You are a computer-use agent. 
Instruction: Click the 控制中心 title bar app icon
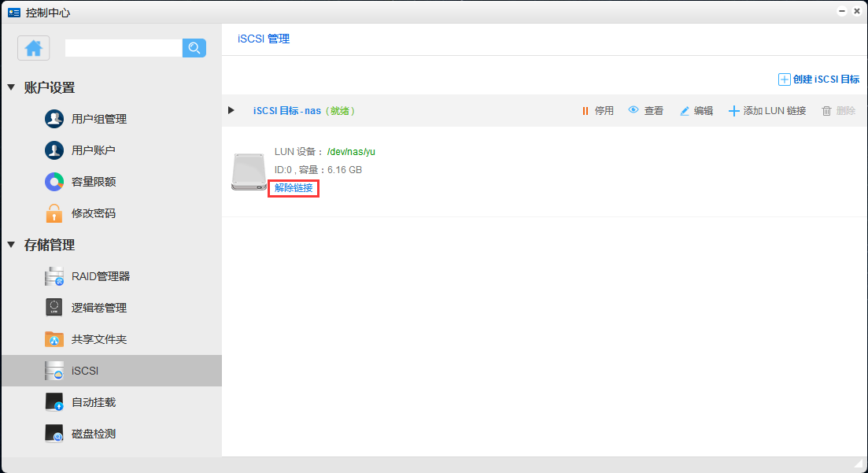pyautogui.click(x=14, y=12)
